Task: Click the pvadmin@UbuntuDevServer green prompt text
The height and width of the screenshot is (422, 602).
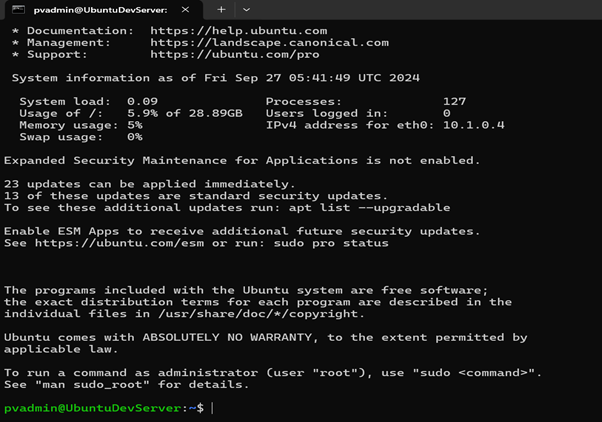Action: [x=92, y=408]
